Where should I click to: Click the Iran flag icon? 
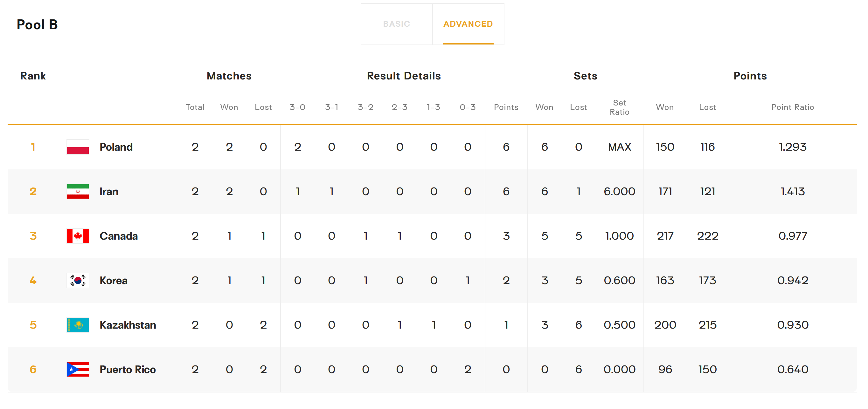click(x=78, y=192)
